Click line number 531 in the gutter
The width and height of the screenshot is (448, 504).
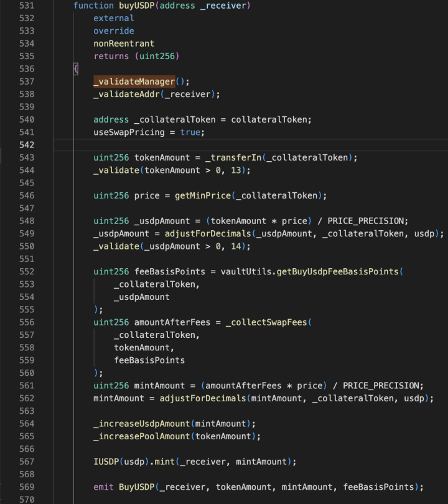[x=27, y=6]
